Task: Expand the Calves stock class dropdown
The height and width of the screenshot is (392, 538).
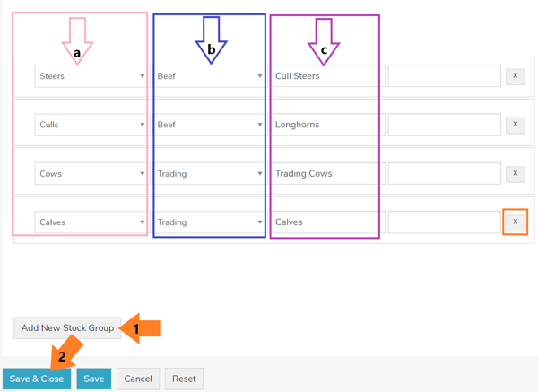Action: tap(91, 222)
